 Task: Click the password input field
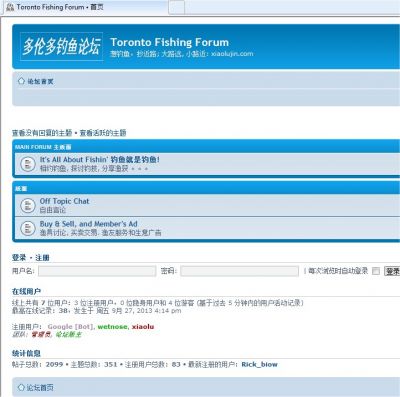coord(239,271)
